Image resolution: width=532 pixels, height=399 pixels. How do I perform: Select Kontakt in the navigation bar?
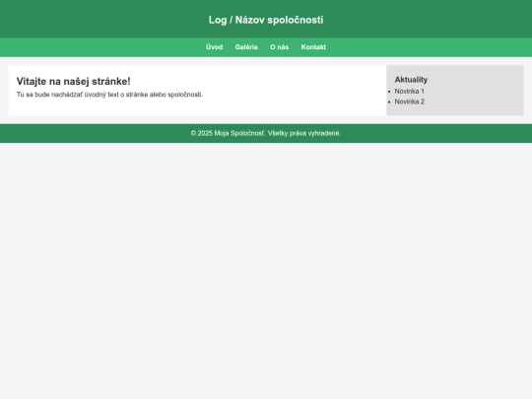click(313, 47)
